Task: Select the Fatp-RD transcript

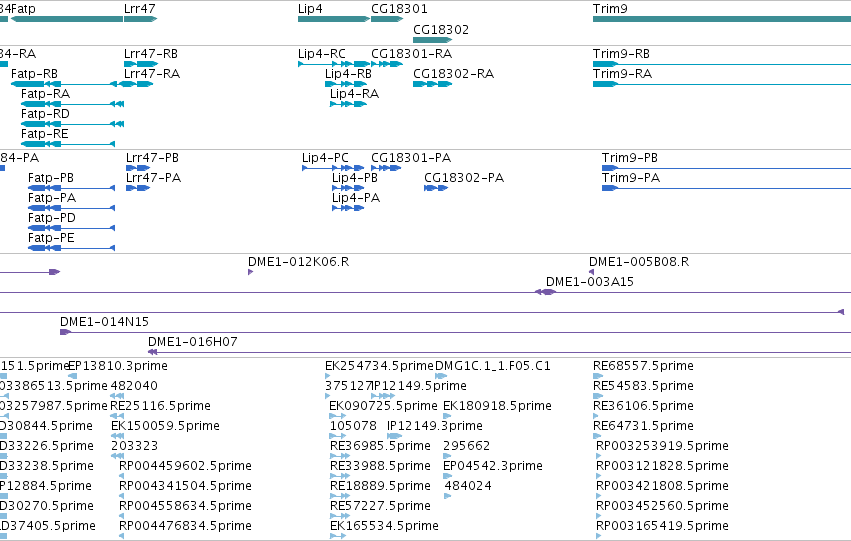Action: [72, 124]
